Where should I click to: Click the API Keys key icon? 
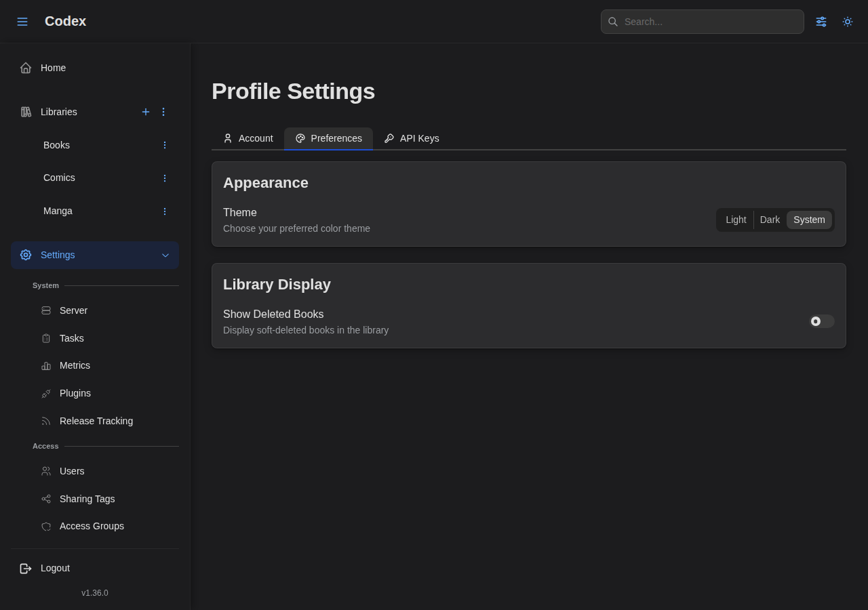click(389, 138)
